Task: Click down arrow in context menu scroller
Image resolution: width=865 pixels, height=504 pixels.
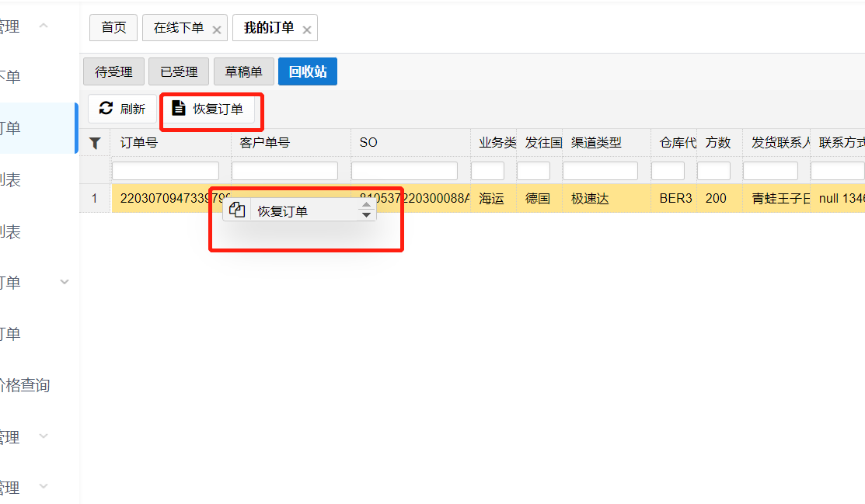Action: pos(366,214)
